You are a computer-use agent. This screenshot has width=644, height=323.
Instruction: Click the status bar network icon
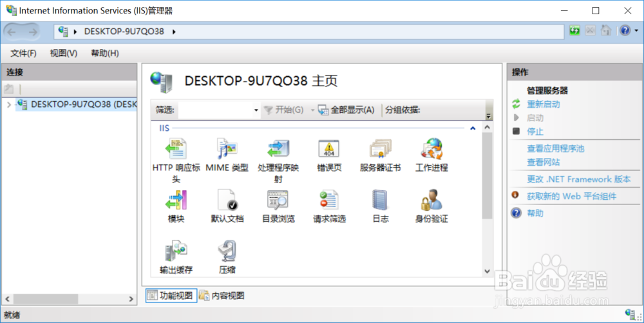tap(630, 314)
